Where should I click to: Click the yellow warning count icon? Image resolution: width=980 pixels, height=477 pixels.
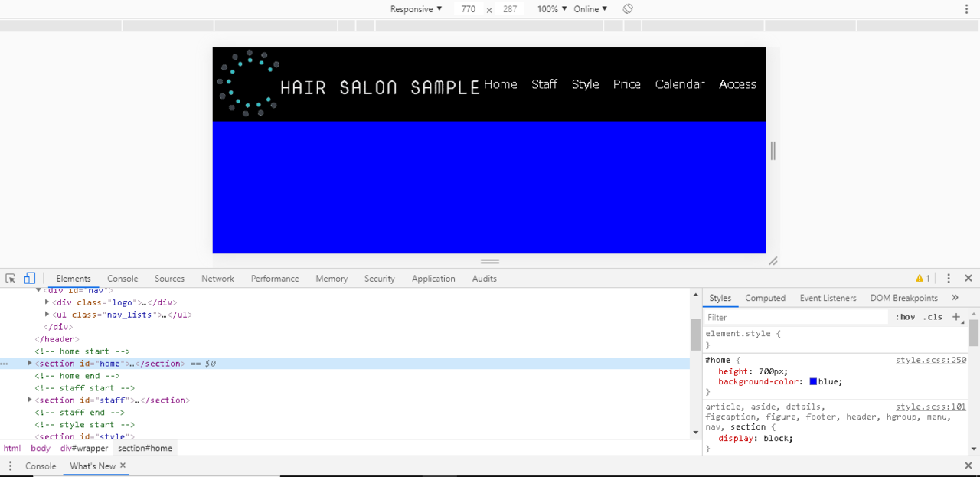point(923,279)
